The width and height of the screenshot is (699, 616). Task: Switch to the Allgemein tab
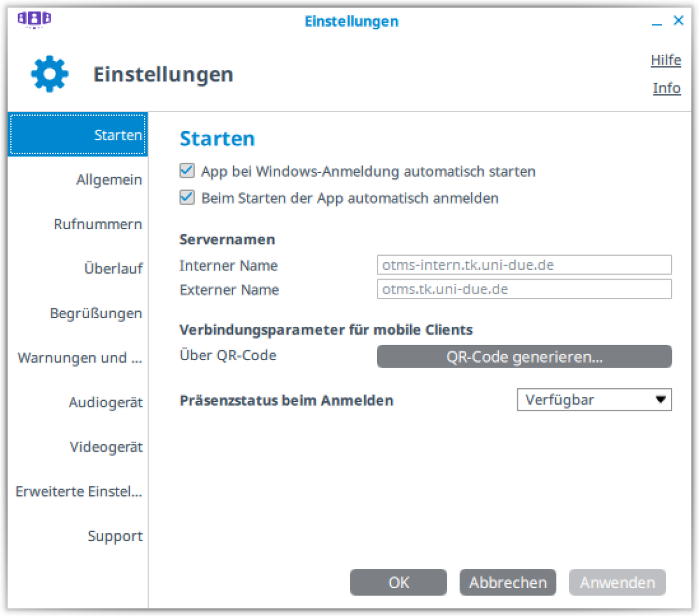(x=109, y=179)
